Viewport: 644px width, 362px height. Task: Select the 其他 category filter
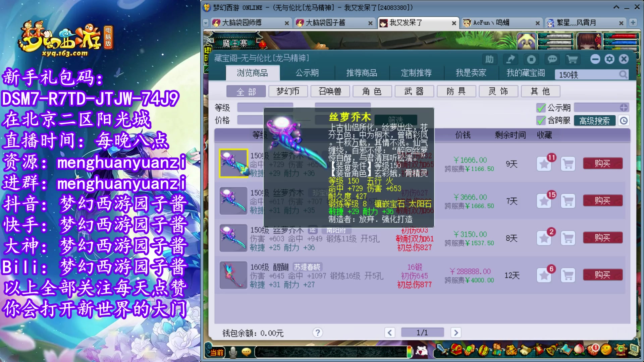(540, 92)
